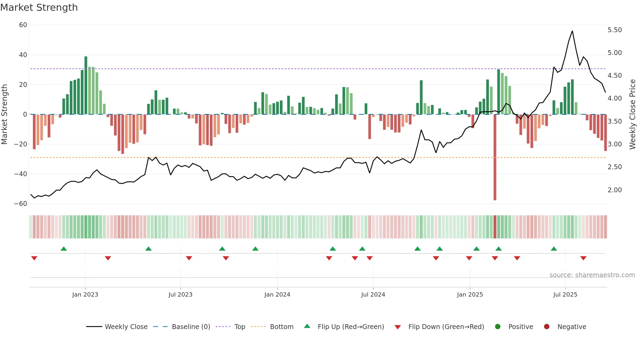Click the 2.00 price axis tick label
The height and width of the screenshot is (362, 644).
(x=614, y=190)
